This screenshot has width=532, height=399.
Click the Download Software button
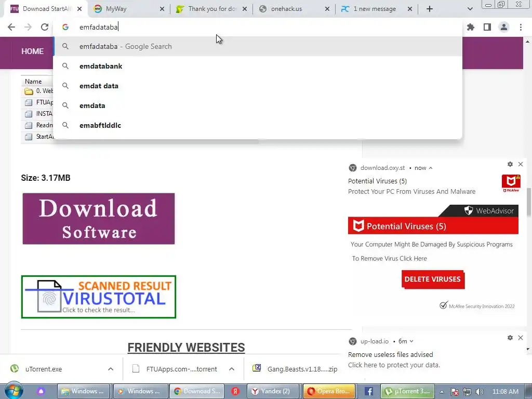click(x=99, y=219)
